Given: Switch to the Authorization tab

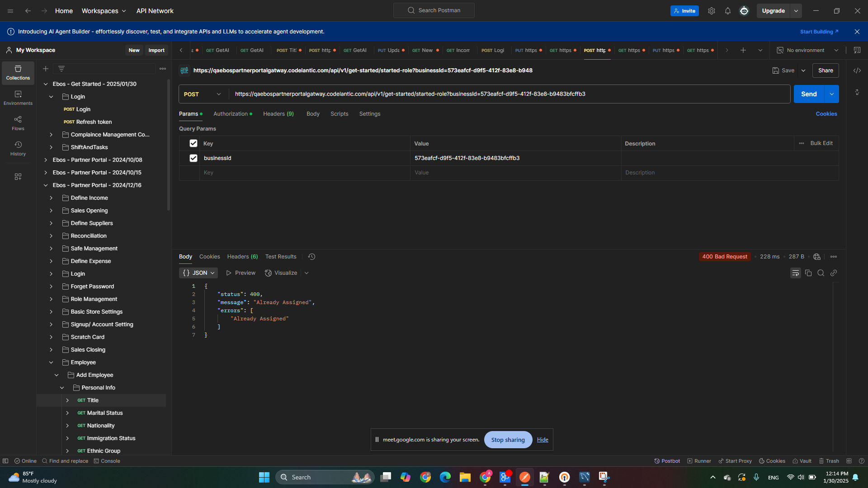Looking at the screenshot, I should click(233, 114).
